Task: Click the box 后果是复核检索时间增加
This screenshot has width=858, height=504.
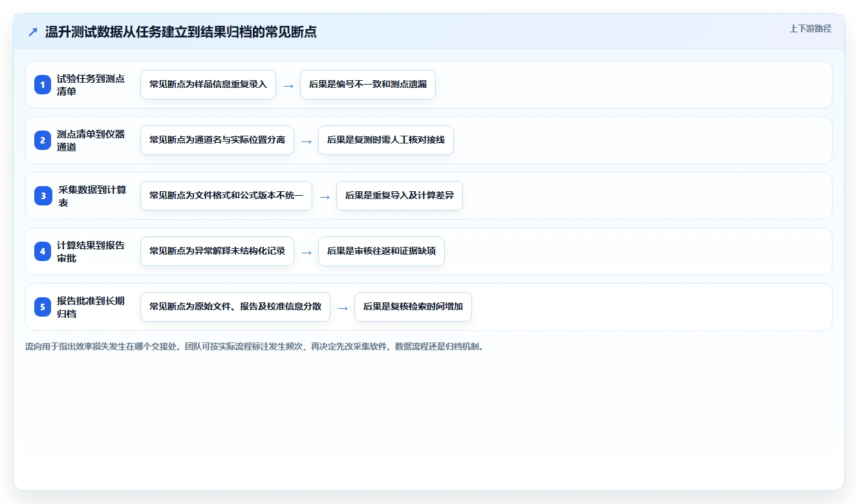Action: tap(413, 307)
